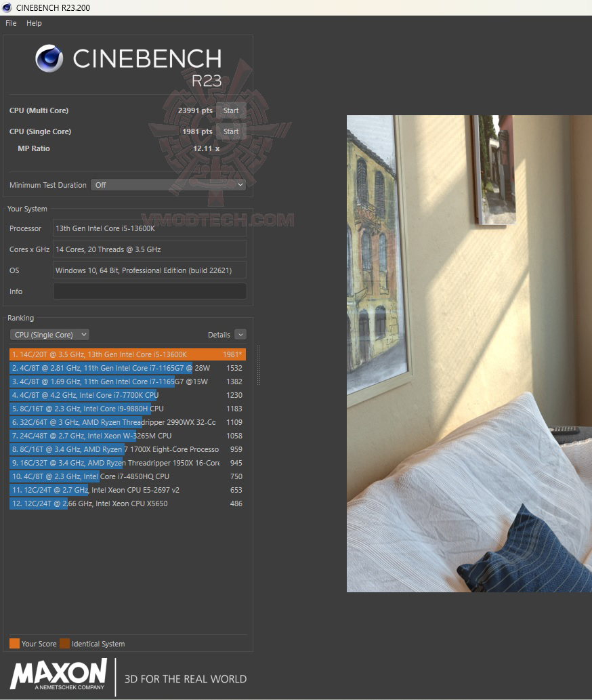
Task: Select ranking row Xeon CPU E5-2697 v2
Action: coord(127,490)
